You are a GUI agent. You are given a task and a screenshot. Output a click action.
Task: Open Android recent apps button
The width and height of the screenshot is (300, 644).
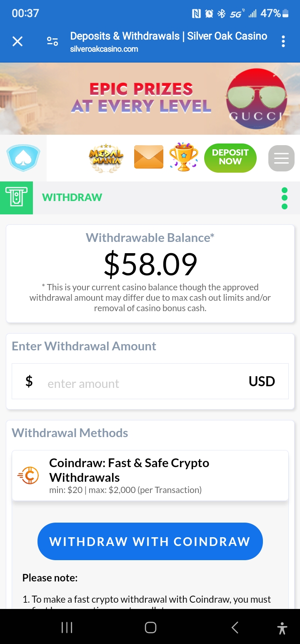[x=67, y=627]
